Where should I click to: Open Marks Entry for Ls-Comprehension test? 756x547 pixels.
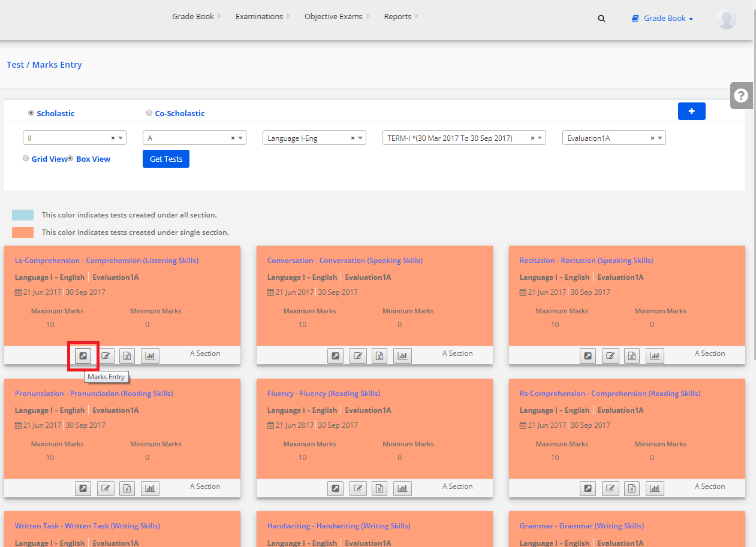click(83, 355)
